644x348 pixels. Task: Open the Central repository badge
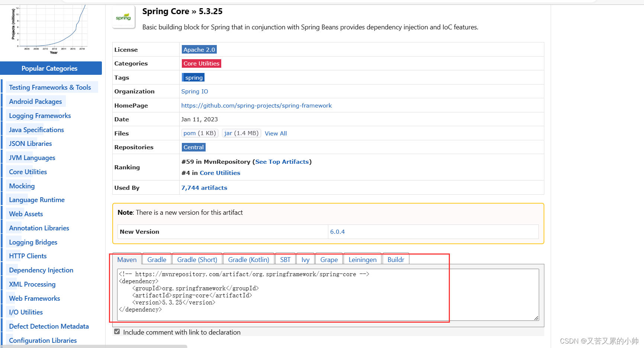pyautogui.click(x=194, y=147)
